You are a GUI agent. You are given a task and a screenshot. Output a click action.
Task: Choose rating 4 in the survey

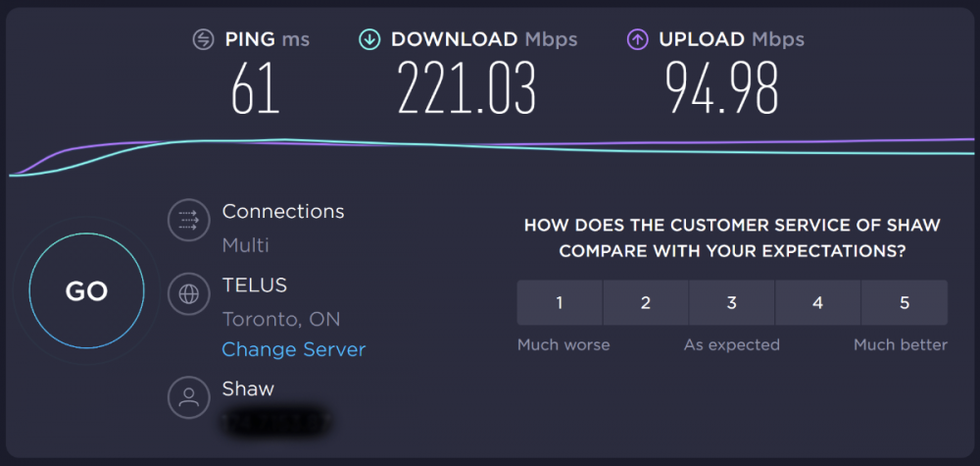coord(818,302)
